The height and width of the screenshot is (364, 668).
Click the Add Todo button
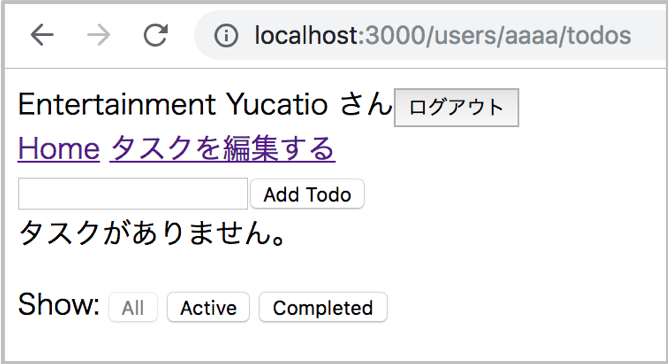pos(307,194)
